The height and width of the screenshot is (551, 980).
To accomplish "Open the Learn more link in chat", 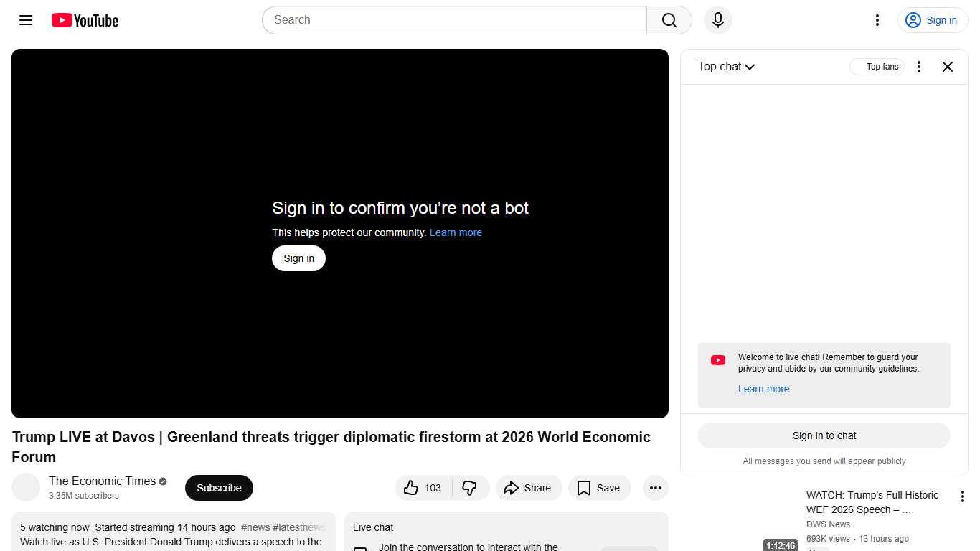I will 763,389.
